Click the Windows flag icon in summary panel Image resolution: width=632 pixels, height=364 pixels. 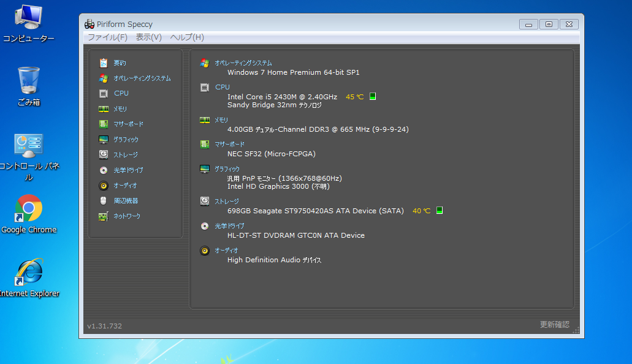(x=205, y=63)
